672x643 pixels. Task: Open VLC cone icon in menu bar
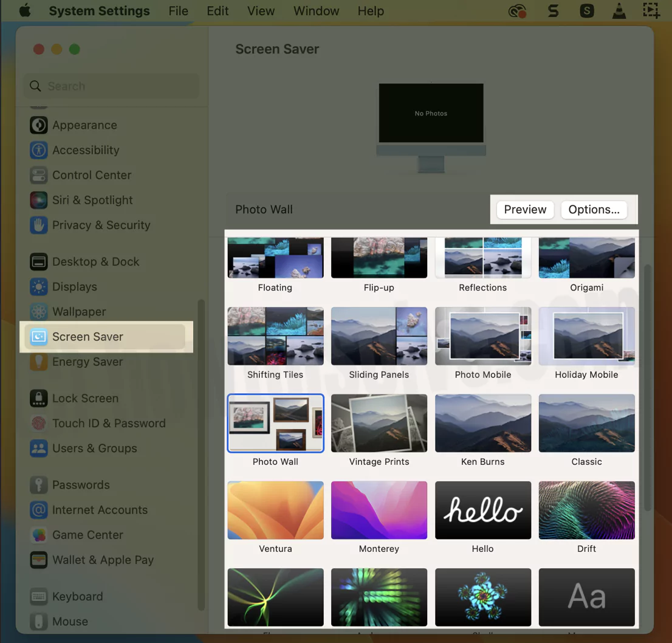[619, 11]
